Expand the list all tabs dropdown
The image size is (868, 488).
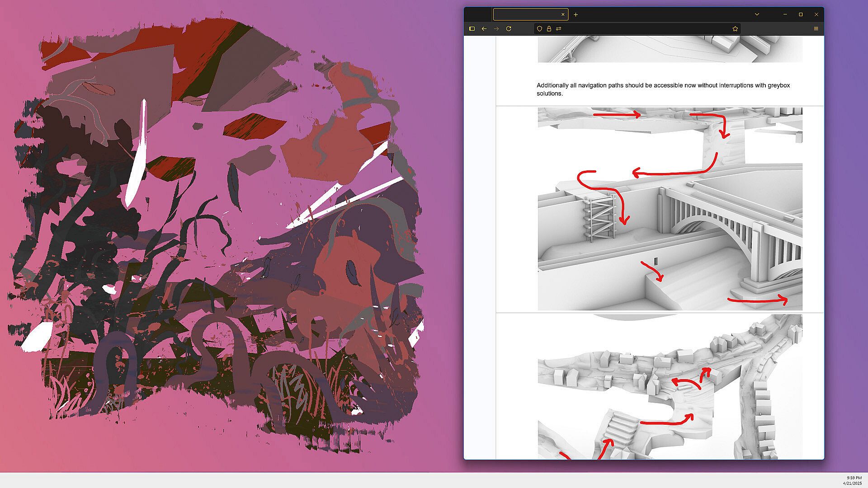click(x=757, y=14)
